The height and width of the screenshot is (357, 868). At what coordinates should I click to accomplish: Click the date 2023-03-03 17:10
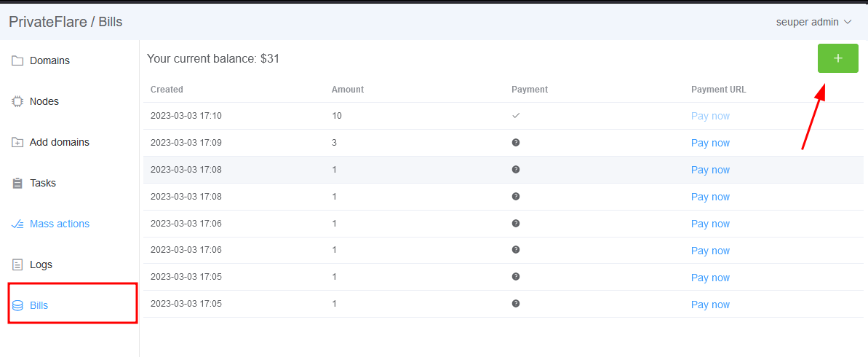[186, 116]
